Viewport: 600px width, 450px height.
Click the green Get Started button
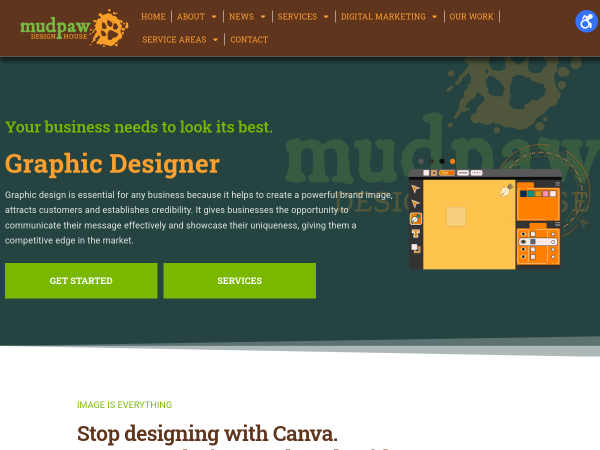click(81, 280)
